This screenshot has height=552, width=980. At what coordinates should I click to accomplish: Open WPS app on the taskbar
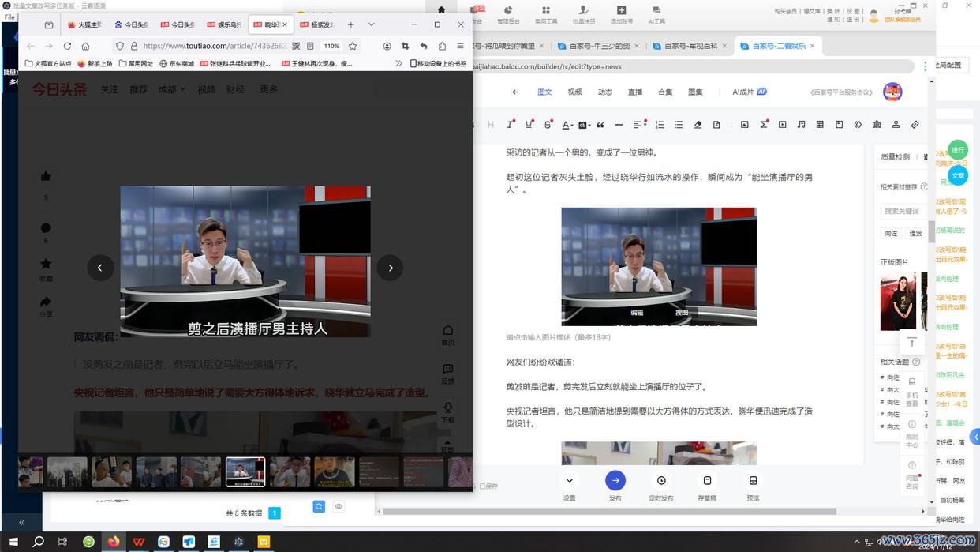pos(139,542)
